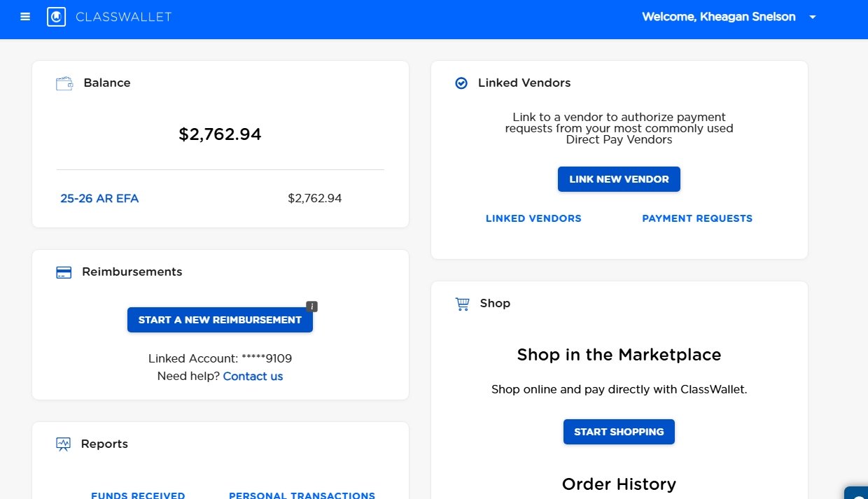Open the hamburger navigation menu
The image size is (868, 499).
[x=25, y=17]
